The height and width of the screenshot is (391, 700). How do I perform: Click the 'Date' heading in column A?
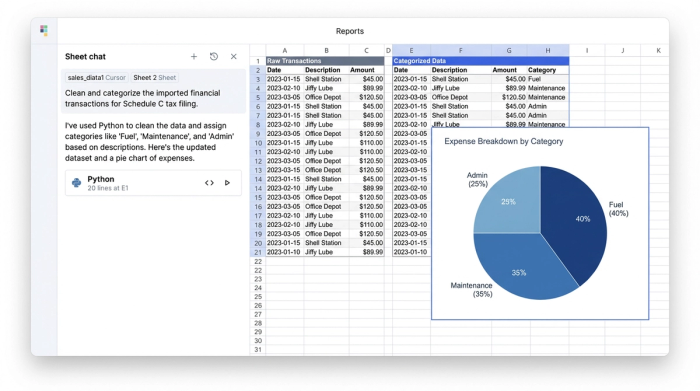click(x=284, y=70)
